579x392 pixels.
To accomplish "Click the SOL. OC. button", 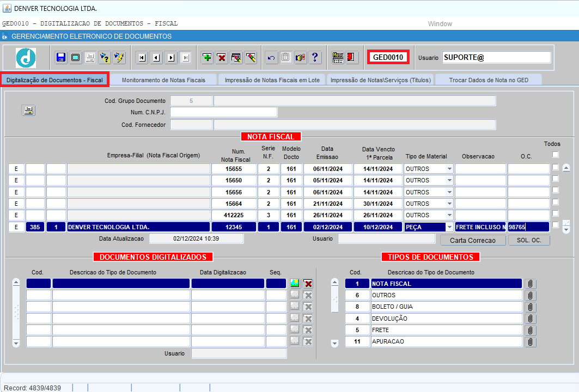I will coord(529,240).
